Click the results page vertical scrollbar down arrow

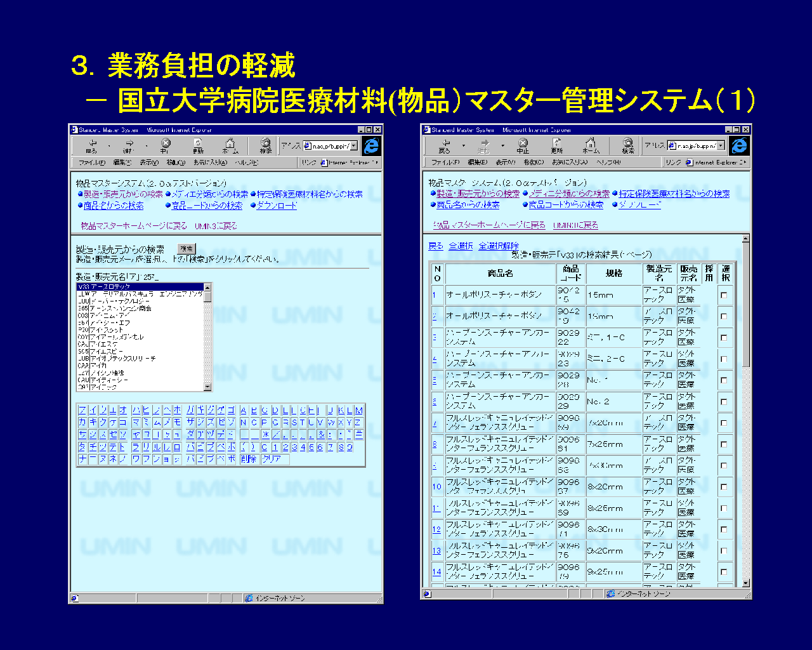tap(745, 583)
